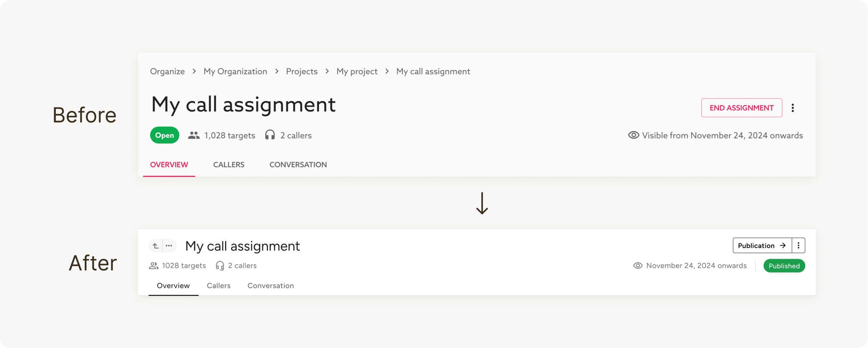
Task: Click 2 callers text in After header
Action: (x=242, y=266)
